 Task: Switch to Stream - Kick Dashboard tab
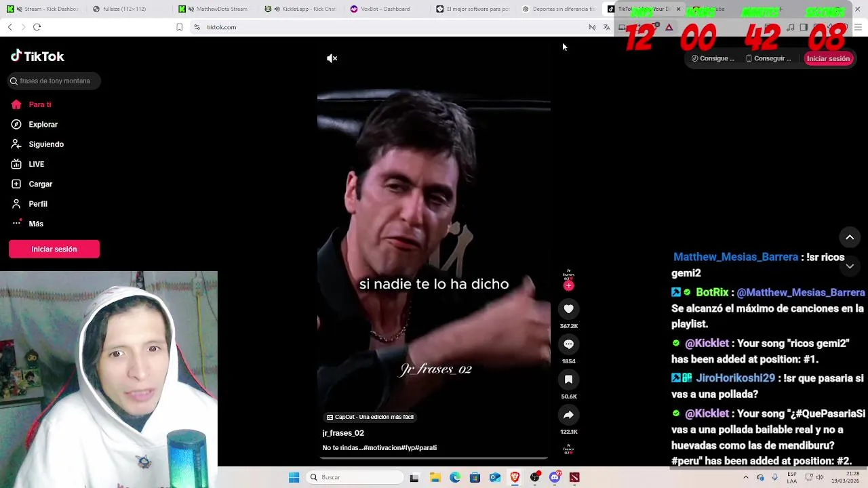click(x=43, y=9)
